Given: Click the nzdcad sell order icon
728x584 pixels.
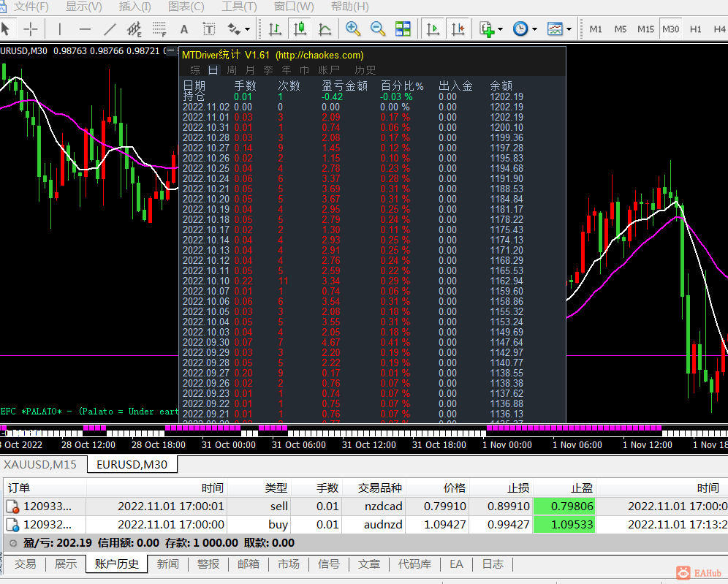Looking at the screenshot, I should (12, 507).
